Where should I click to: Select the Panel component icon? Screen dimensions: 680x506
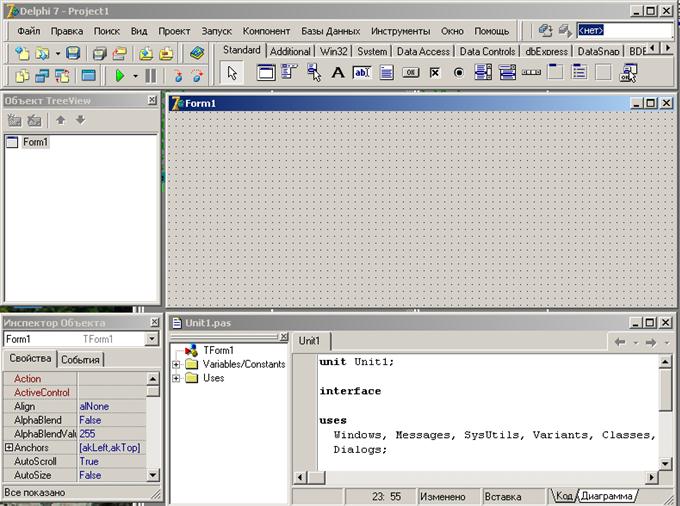(603, 72)
